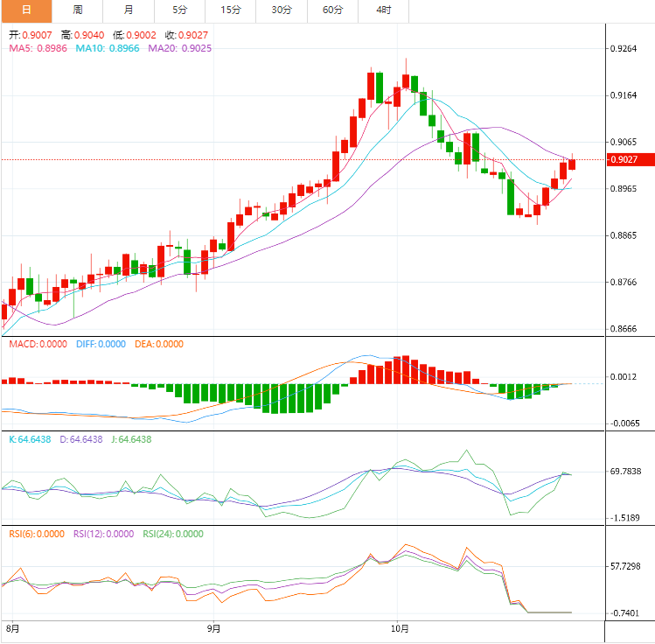Click the DIFF value label
The image size is (655, 644).
pos(101,344)
